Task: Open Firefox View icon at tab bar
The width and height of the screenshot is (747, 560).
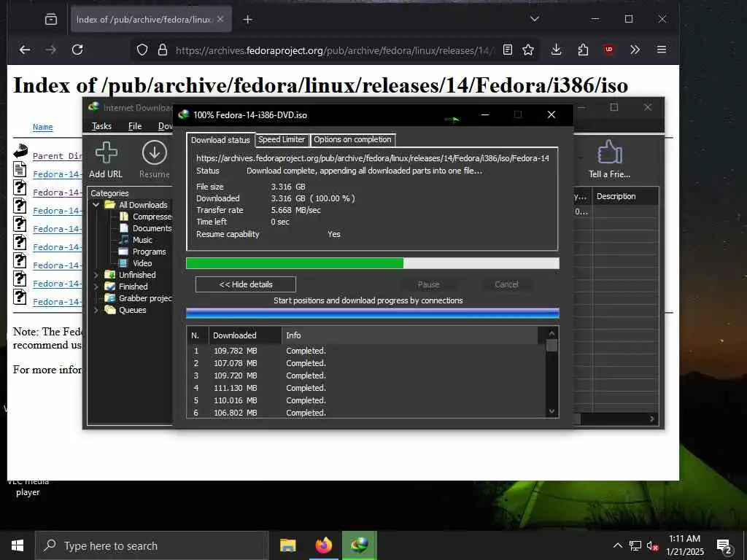Action: (x=51, y=20)
